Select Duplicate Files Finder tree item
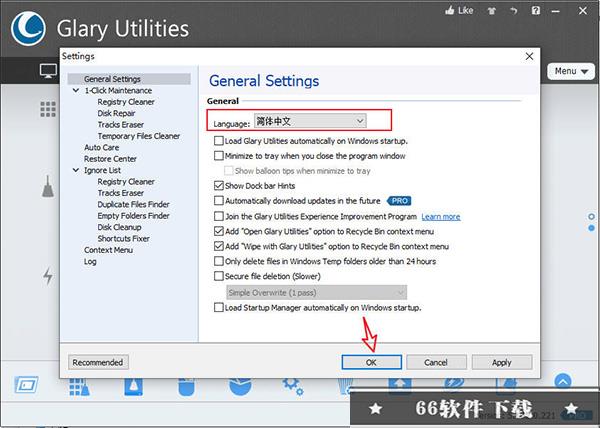Image resolution: width=600 pixels, height=428 pixels. 133,204
